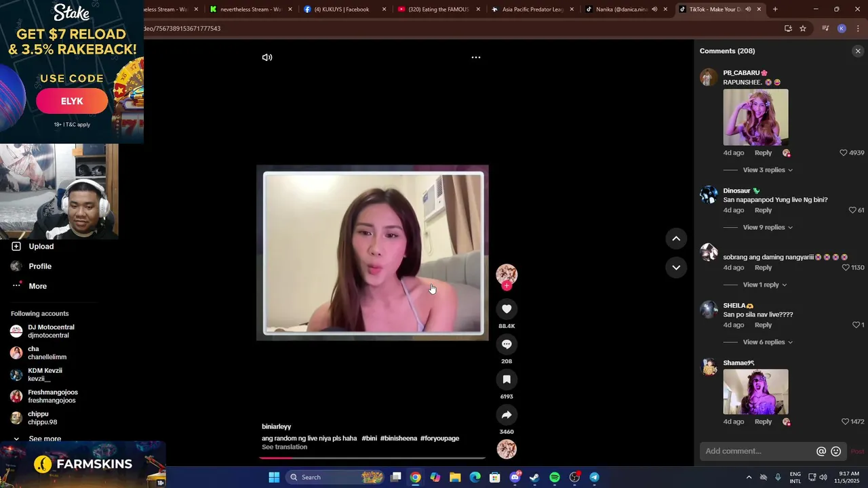Like PB_CABARU's comment
The image size is (868, 488).
(844, 153)
